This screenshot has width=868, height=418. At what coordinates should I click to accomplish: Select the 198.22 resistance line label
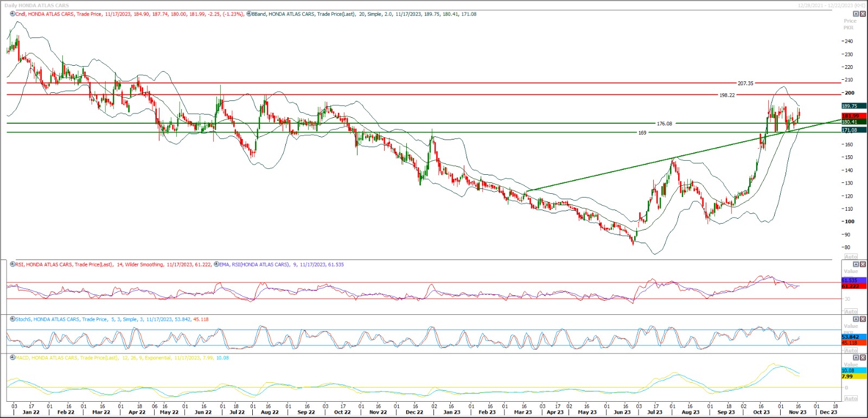pyautogui.click(x=727, y=95)
